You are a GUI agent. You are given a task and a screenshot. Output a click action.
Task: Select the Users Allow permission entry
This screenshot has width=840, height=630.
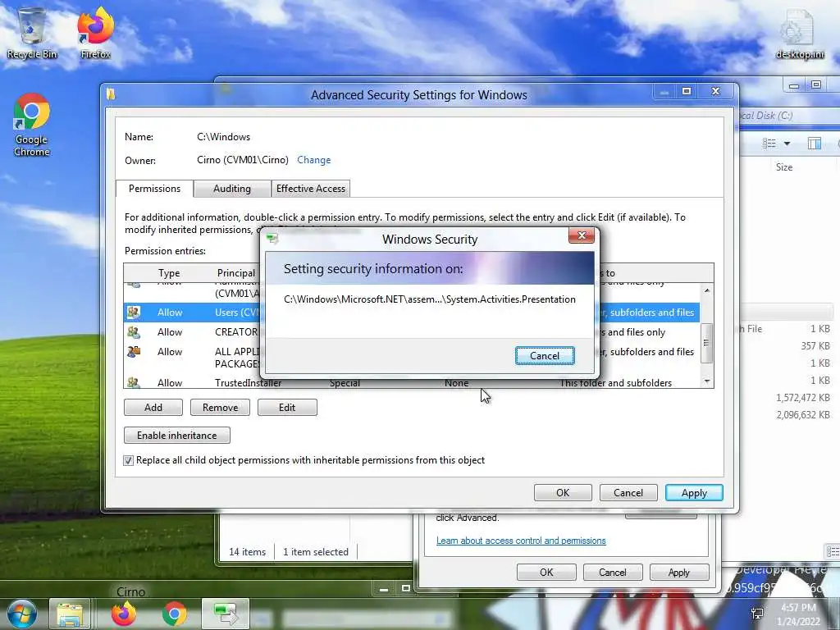click(x=412, y=313)
